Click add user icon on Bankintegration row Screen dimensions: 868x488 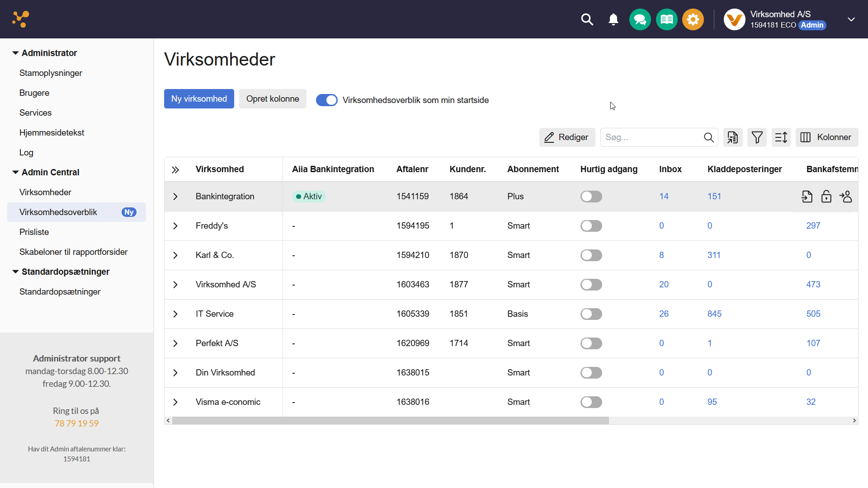click(845, 197)
